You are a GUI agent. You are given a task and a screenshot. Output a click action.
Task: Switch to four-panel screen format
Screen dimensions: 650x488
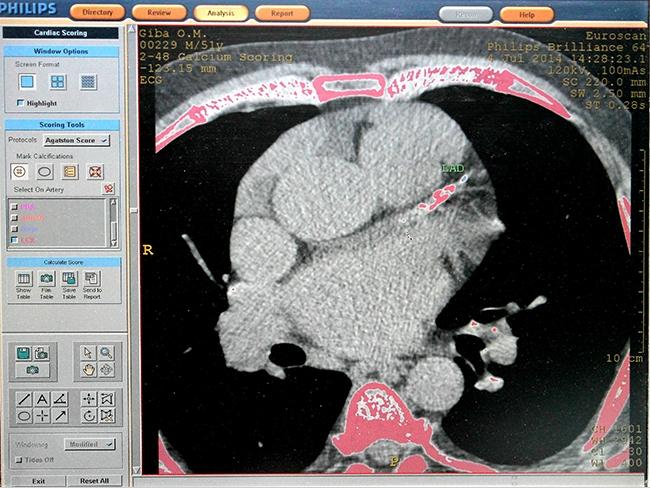coord(58,82)
